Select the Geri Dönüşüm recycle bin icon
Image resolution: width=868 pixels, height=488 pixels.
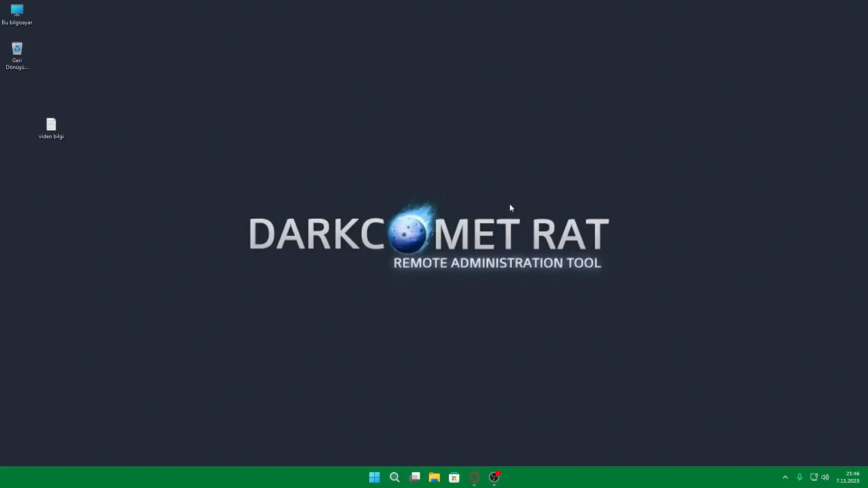click(x=17, y=56)
